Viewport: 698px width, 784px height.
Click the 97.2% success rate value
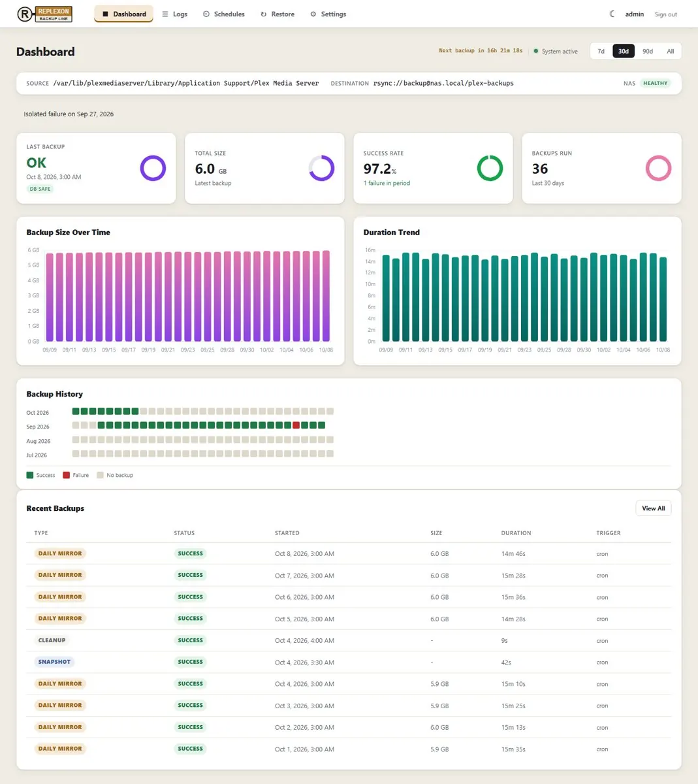(x=380, y=169)
